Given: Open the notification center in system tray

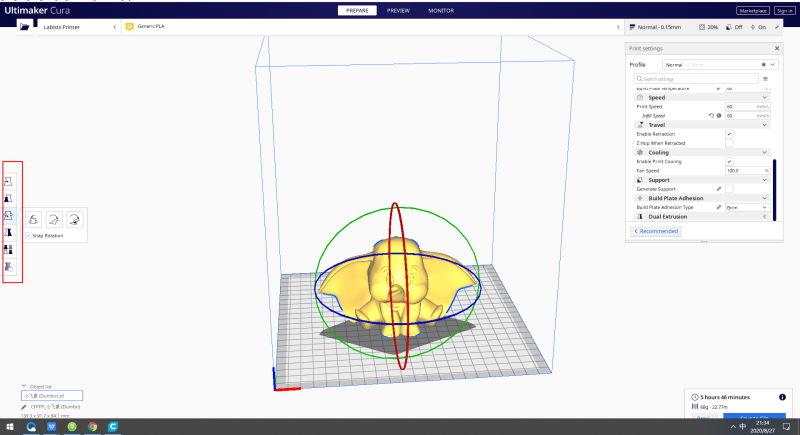Looking at the screenshot, I should (786, 426).
